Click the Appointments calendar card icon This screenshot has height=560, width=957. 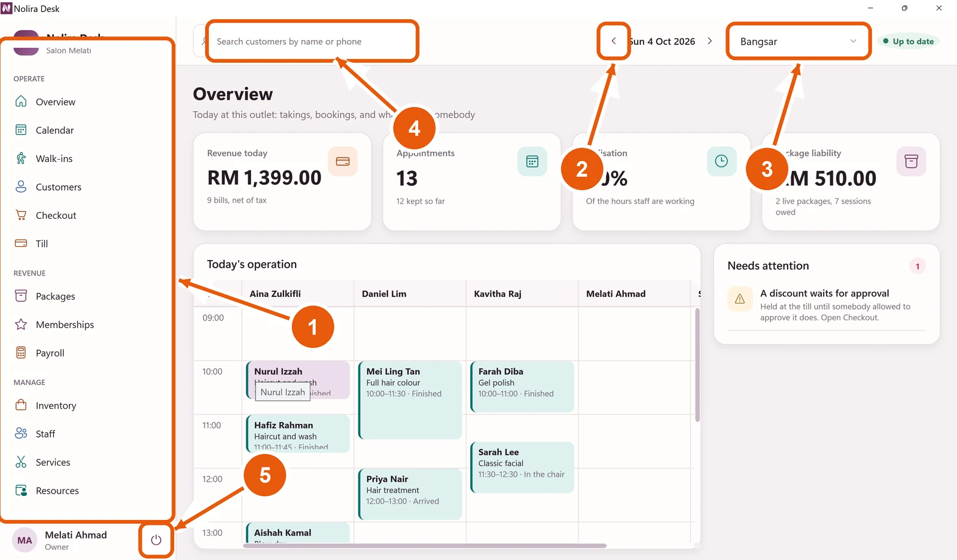click(x=532, y=161)
